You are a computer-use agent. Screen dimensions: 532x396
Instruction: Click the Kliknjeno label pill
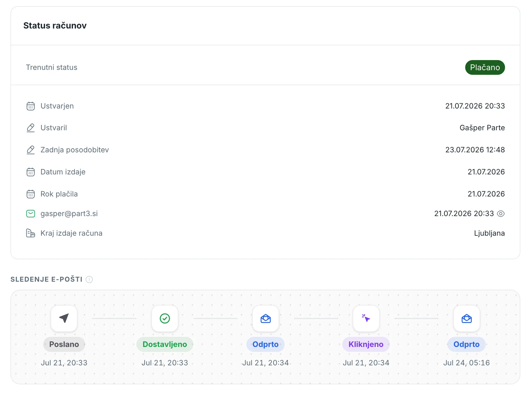366,345
